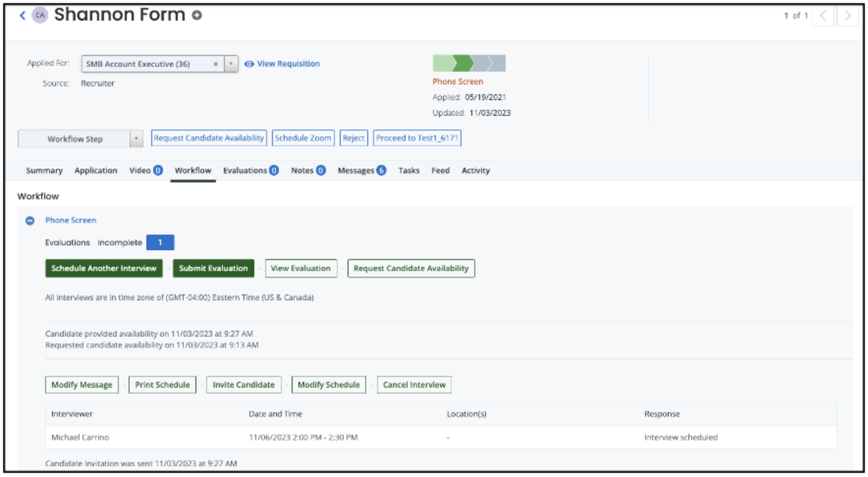
Task: Click the Invite Candidate button
Action: click(x=244, y=385)
